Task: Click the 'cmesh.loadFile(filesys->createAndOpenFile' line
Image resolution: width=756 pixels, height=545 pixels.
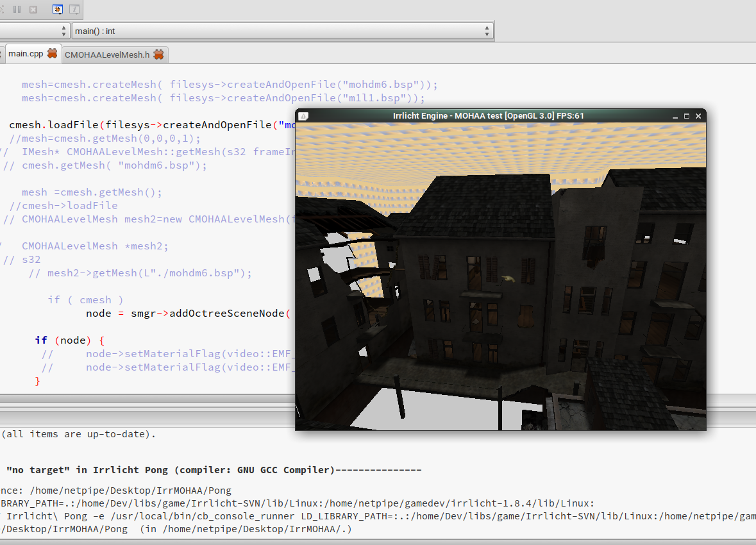Action: click(152, 125)
